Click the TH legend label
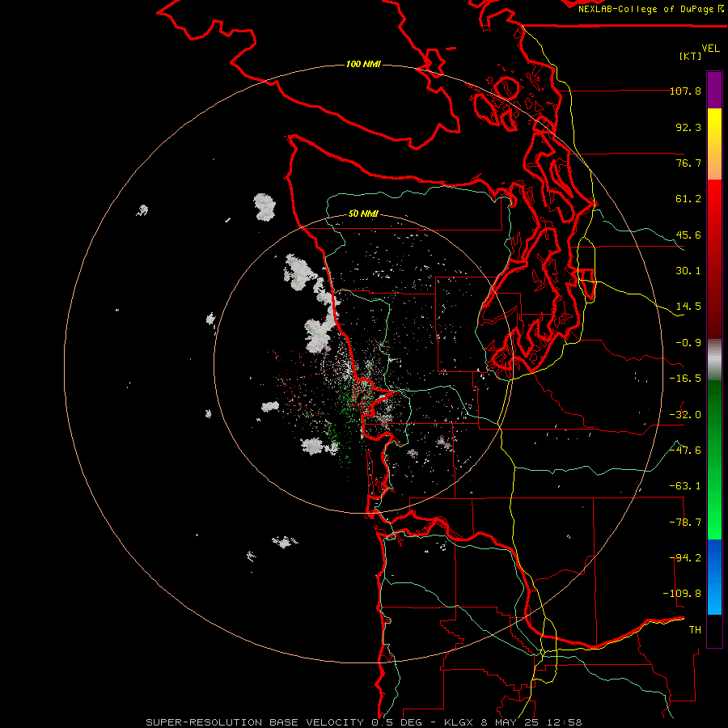 [x=695, y=630]
